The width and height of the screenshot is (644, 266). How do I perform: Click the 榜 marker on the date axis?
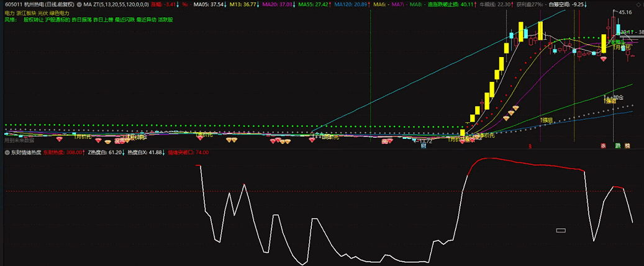click(x=628, y=146)
